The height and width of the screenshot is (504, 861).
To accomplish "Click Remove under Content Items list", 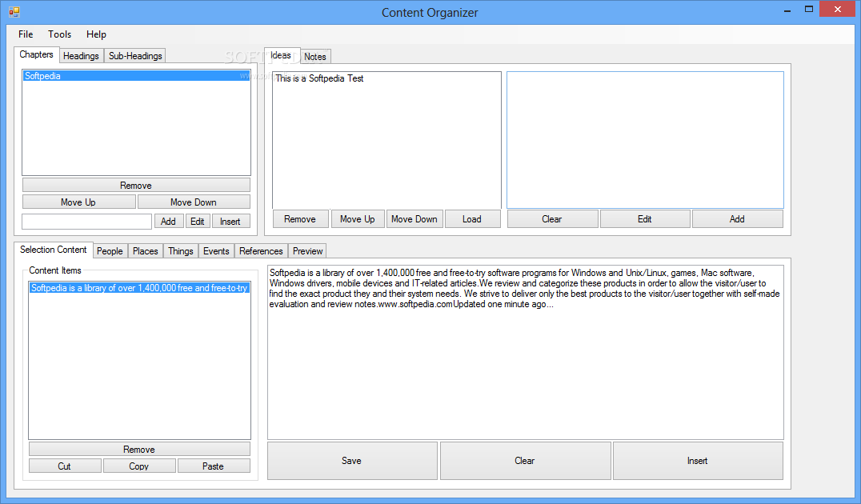I will (139, 449).
